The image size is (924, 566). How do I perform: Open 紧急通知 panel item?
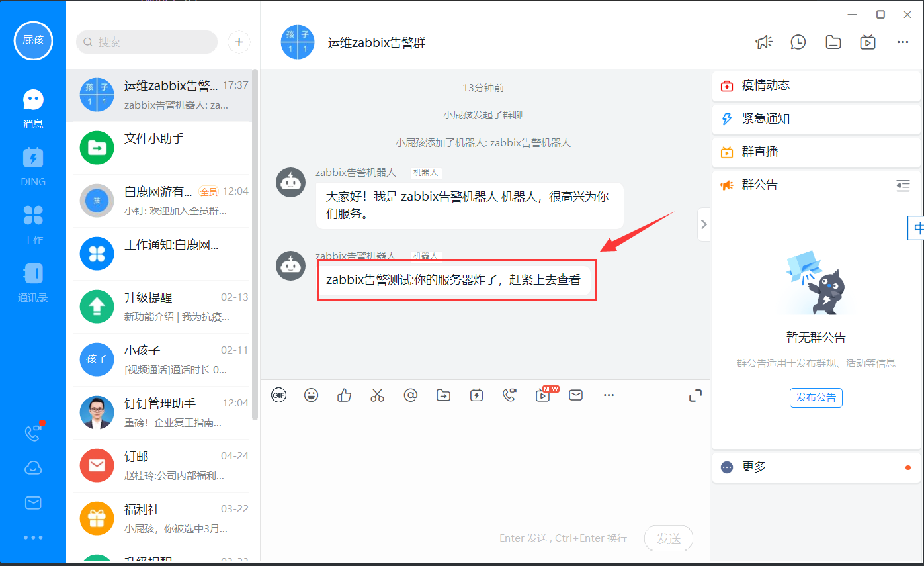pos(816,119)
